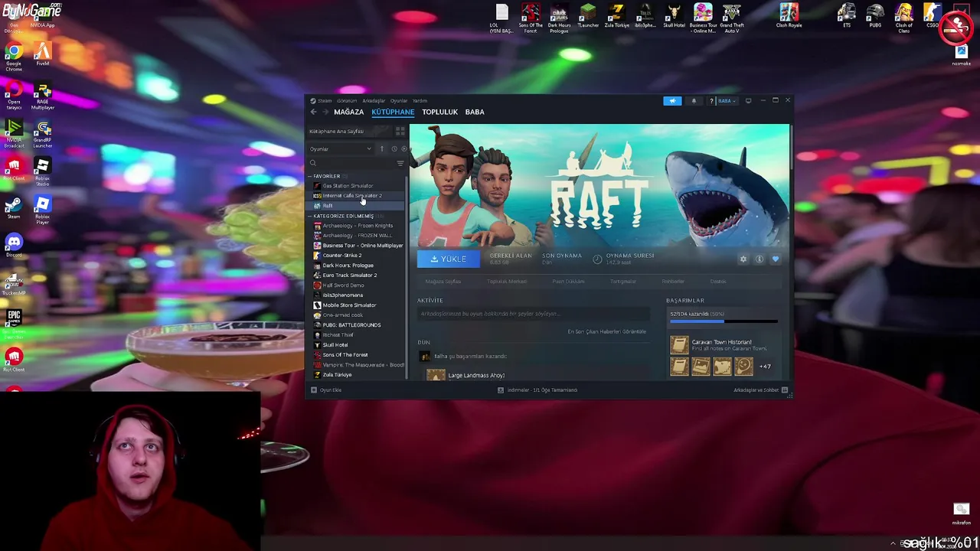Open Google Chrome desktop icon
This screenshot has height=551, width=980.
pos(14,57)
